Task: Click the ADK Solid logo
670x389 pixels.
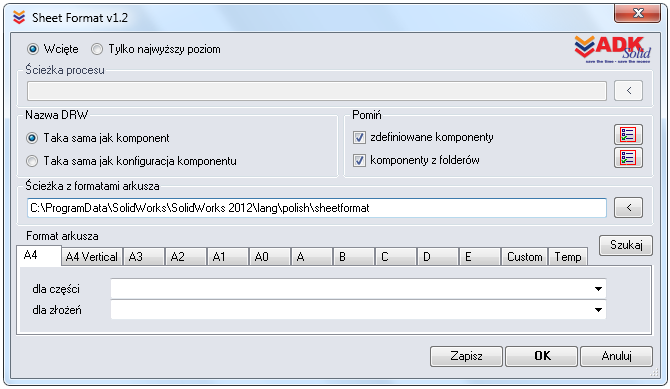Action: (613, 50)
